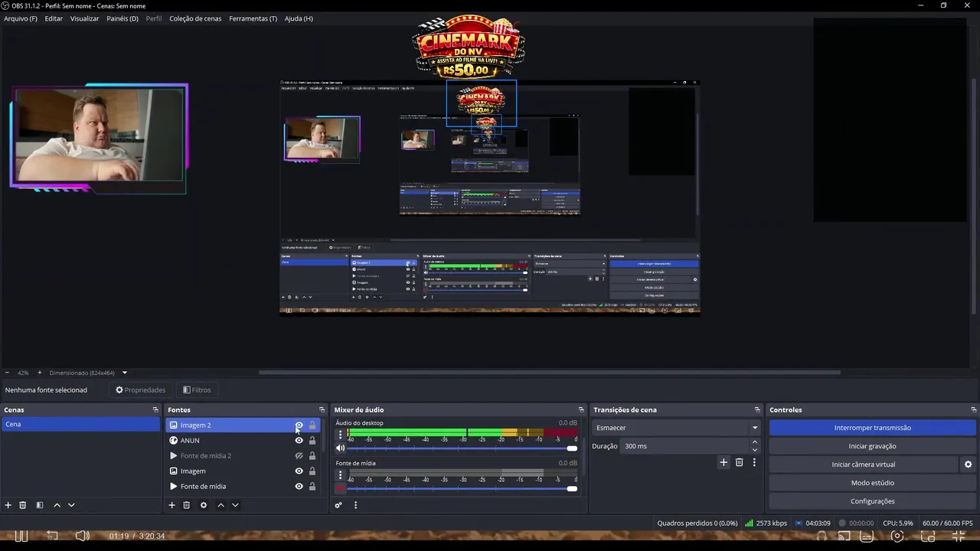Click Interromper transmissão button
Viewport: 980px width, 551px height.
(x=873, y=428)
